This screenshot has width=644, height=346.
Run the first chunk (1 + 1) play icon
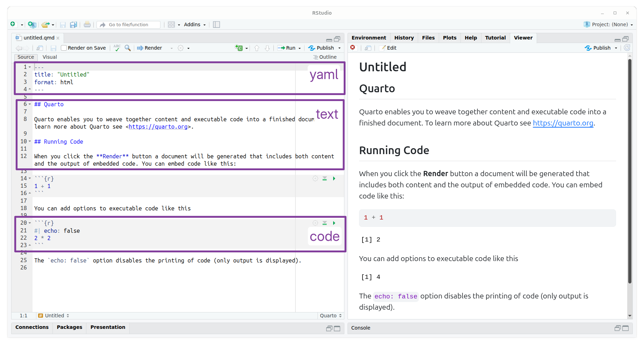[x=334, y=179]
